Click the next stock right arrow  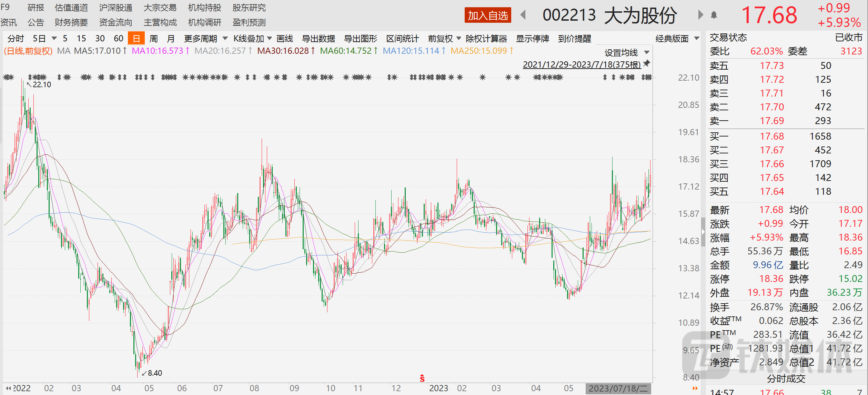tap(700, 15)
